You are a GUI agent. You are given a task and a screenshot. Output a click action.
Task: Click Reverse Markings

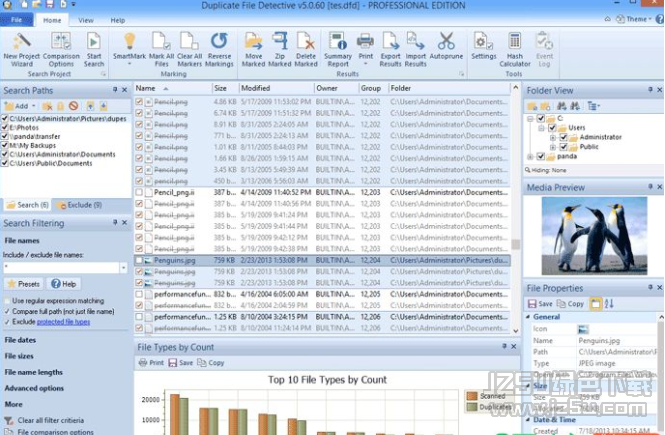click(219, 50)
